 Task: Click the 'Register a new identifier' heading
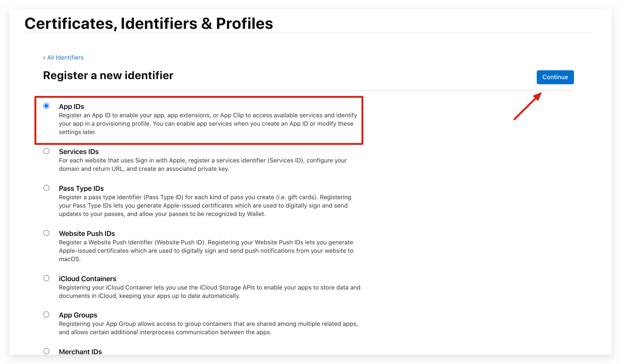coord(108,75)
